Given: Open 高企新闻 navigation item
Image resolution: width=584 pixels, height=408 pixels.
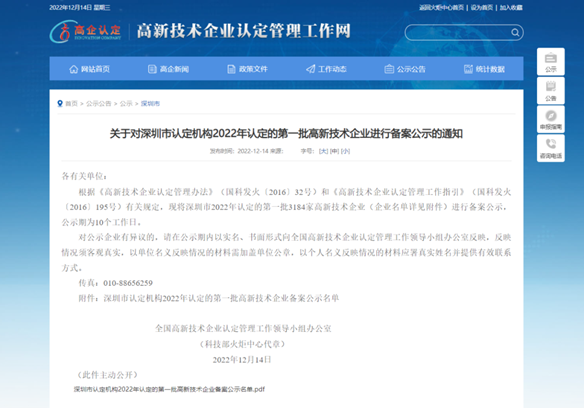Looking at the screenshot, I should click(x=168, y=69).
